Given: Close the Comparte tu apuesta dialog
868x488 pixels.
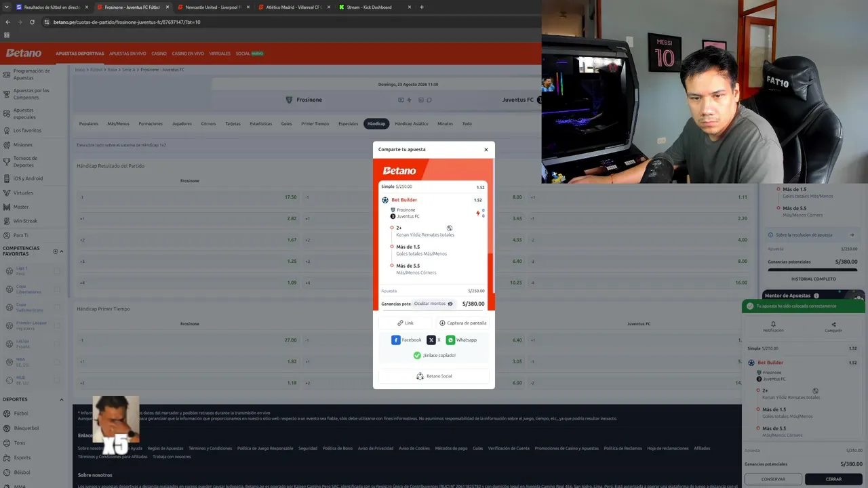Looking at the screenshot, I should (486, 149).
